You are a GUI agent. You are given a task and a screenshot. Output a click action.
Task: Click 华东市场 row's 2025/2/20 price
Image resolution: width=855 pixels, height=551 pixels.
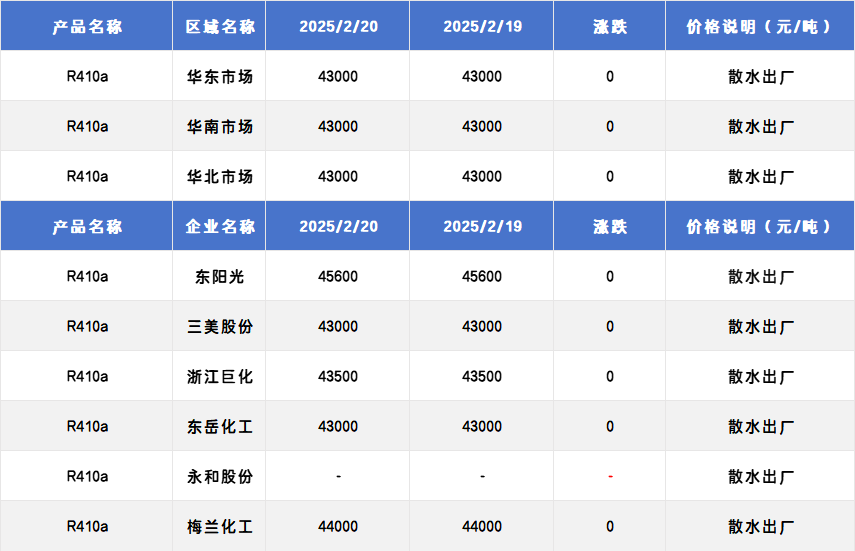pyautogui.click(x=338, y=76)
